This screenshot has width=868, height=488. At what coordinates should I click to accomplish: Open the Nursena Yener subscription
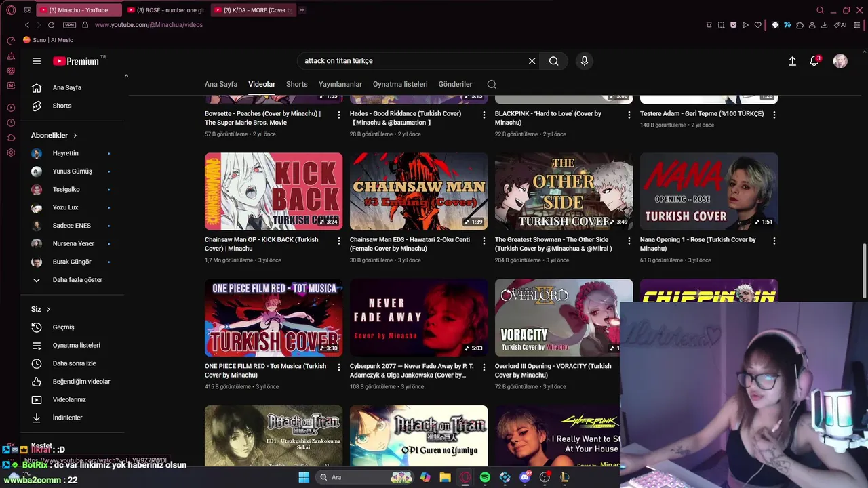click(73, 243)
